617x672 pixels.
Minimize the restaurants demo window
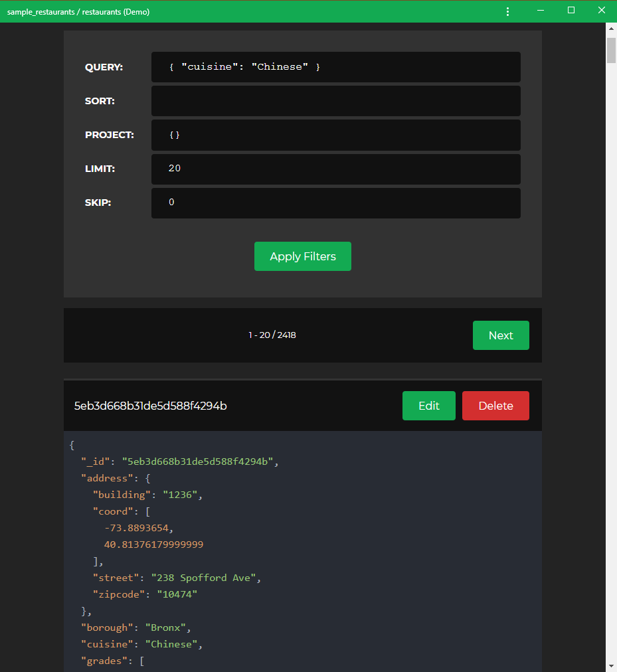[x=541, y=11]
